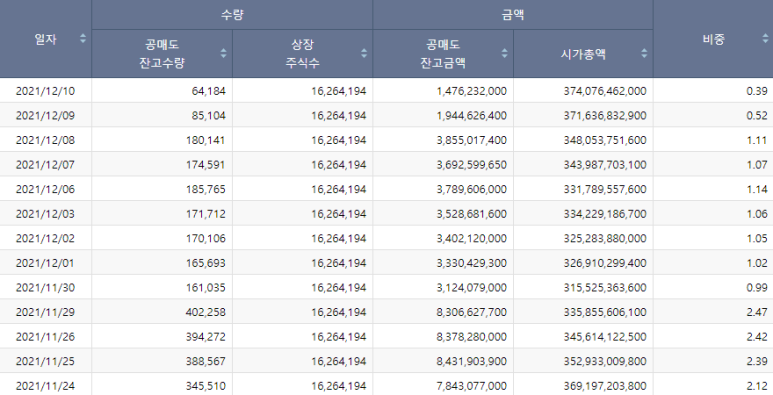The height and width of the screenshot is (395, 773).
Task: Sort by 상장 주식수 sort arrows
Action: click(364, 53)
